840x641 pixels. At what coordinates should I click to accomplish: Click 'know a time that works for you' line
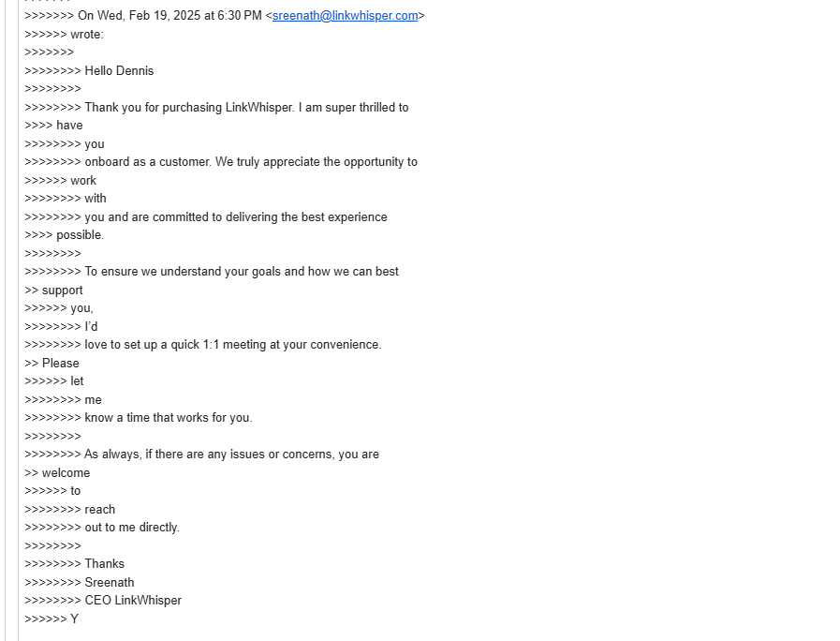click(x=169, y=418)
